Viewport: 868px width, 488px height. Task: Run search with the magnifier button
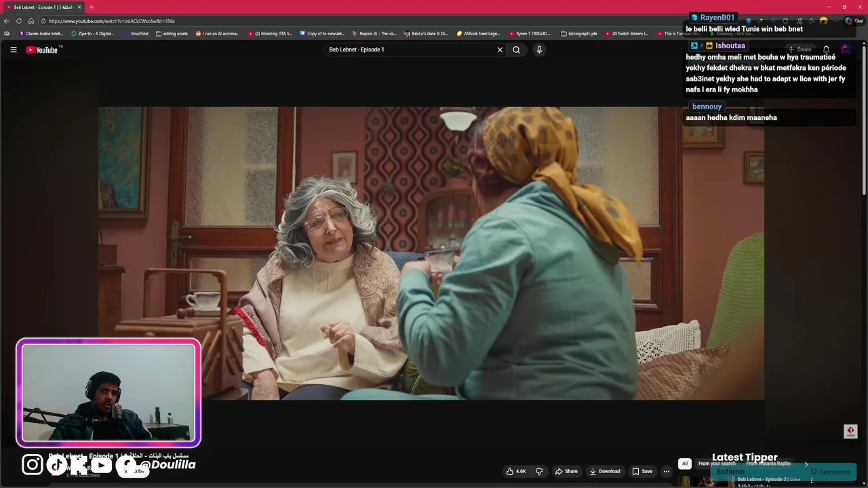pos(516,49)
